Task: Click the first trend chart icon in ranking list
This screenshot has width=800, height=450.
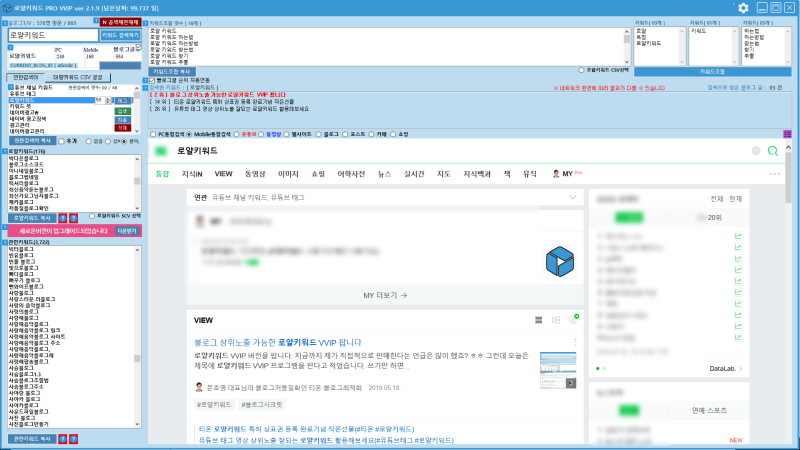Action: [738, 236]
